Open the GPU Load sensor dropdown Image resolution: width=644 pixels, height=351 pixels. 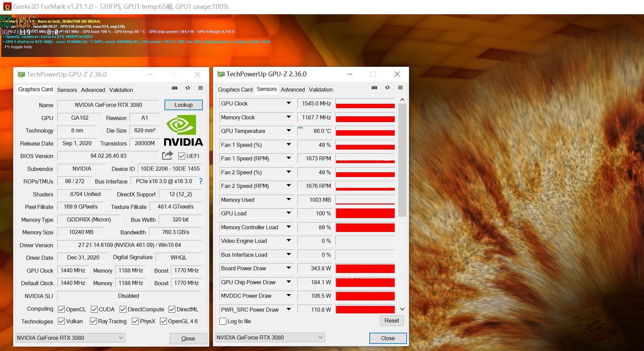(289, 213)
